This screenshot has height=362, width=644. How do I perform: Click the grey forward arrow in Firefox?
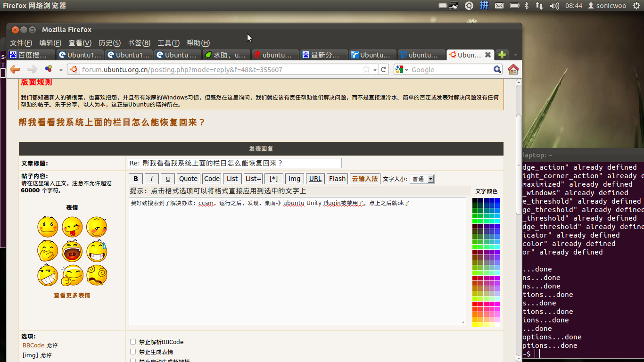tap(32, 69)
